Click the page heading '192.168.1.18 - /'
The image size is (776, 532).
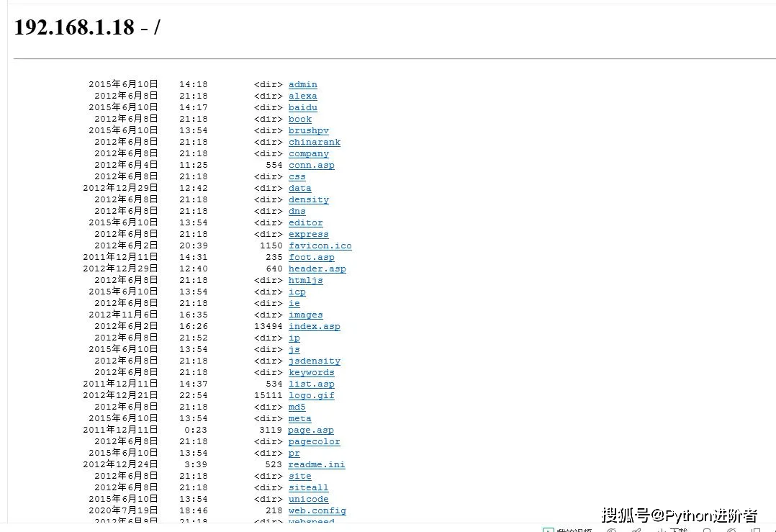coord(87,27)
